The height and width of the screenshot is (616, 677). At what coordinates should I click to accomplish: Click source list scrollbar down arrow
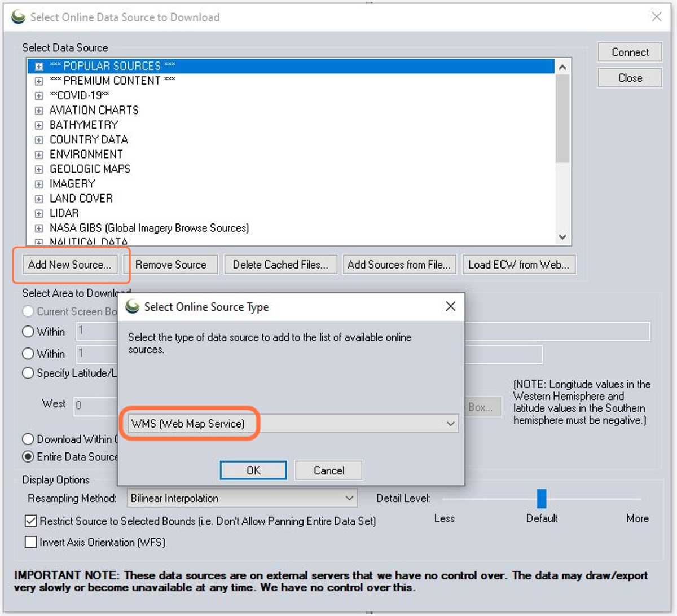click(562, 237)
